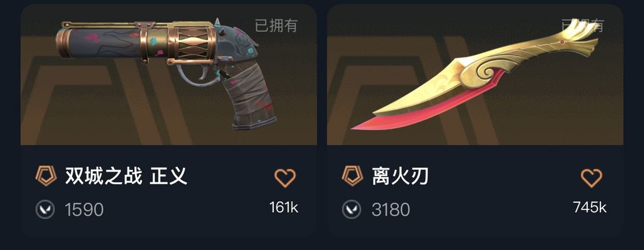This screenshot has width=644, height=250.
Task: Open the golden knife skin preview image
Action: click(x=475, y=75)
